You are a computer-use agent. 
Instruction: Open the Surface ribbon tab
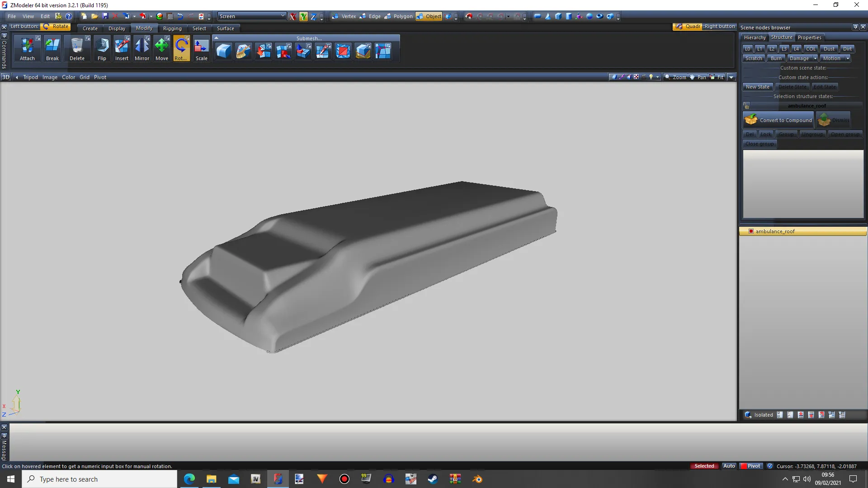pos(225,28)
